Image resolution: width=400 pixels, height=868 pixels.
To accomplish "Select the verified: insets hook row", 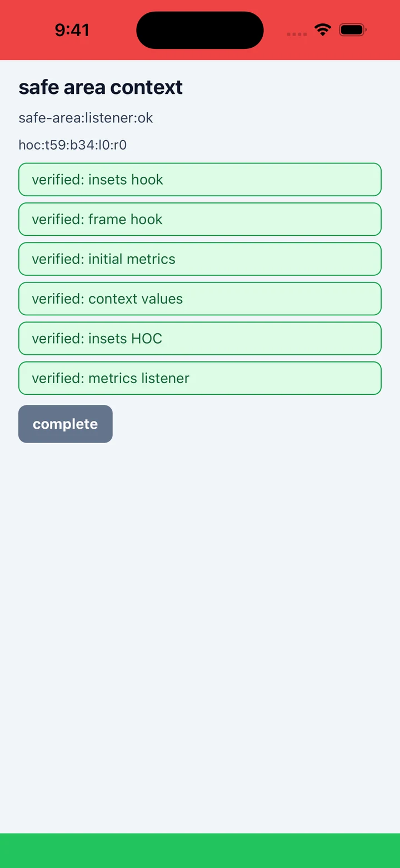I will pyautogui.click(x=200, y=180).
